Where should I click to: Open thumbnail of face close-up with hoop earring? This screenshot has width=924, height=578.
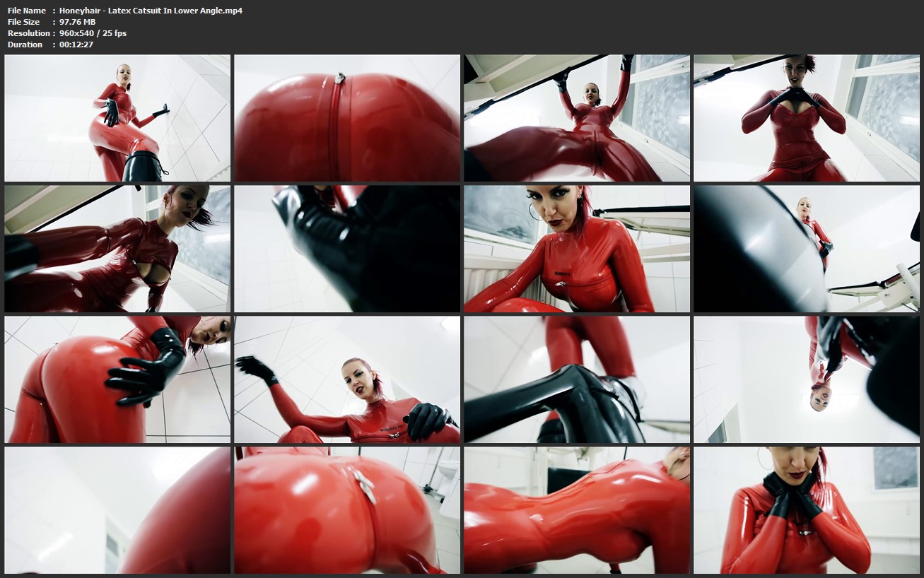577,249
